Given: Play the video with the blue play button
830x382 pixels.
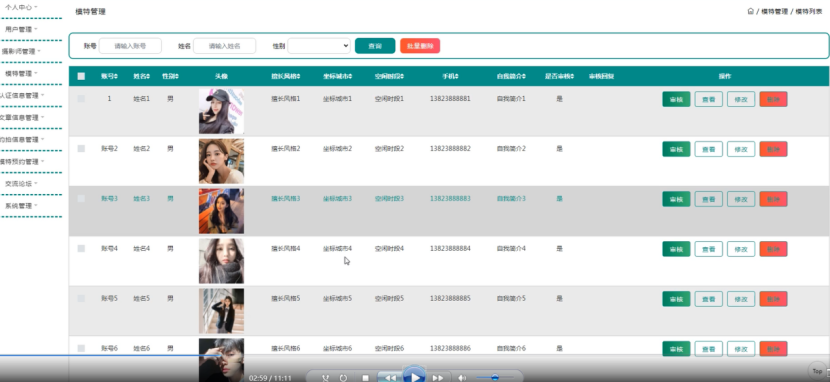Looking at the screenshot, I should [x=414, y=376].
